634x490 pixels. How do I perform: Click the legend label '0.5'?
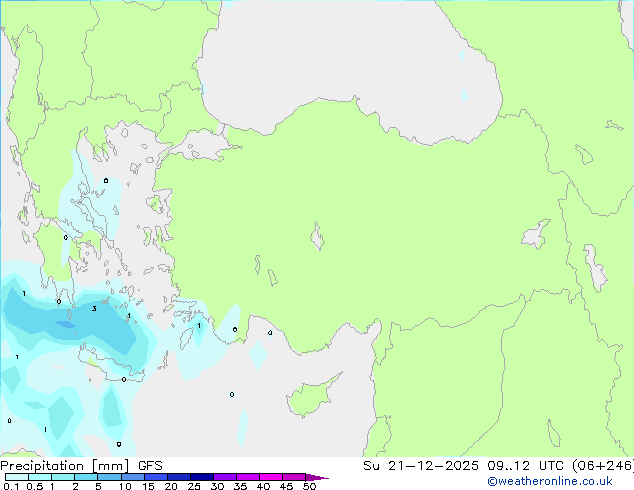click(x=34, y=486)
